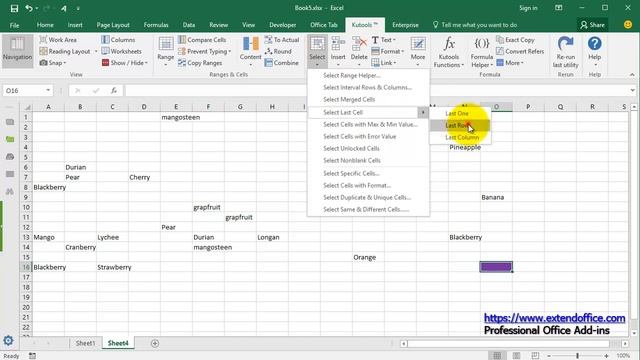Open the Kutools Delete tool
640x360 pixels.
click(x=359, y=51)
